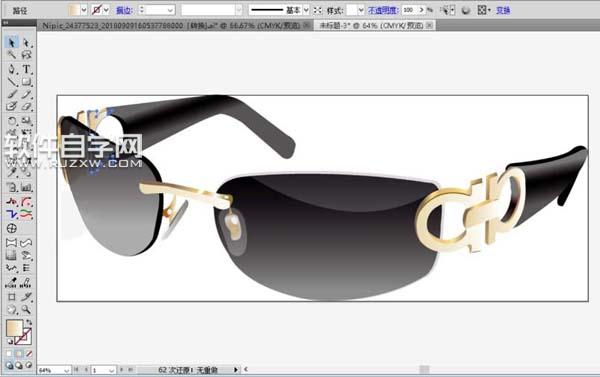The image size is (600, 377).
Task: Select the Zoom magnifier tool
Action: coord(26,309)
